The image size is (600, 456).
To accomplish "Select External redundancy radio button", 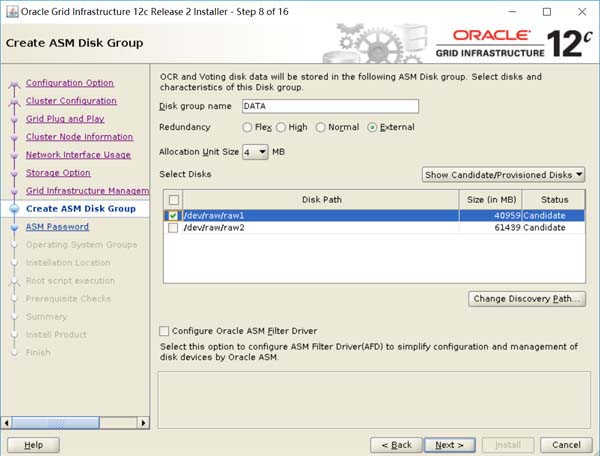I will (372, 127).
